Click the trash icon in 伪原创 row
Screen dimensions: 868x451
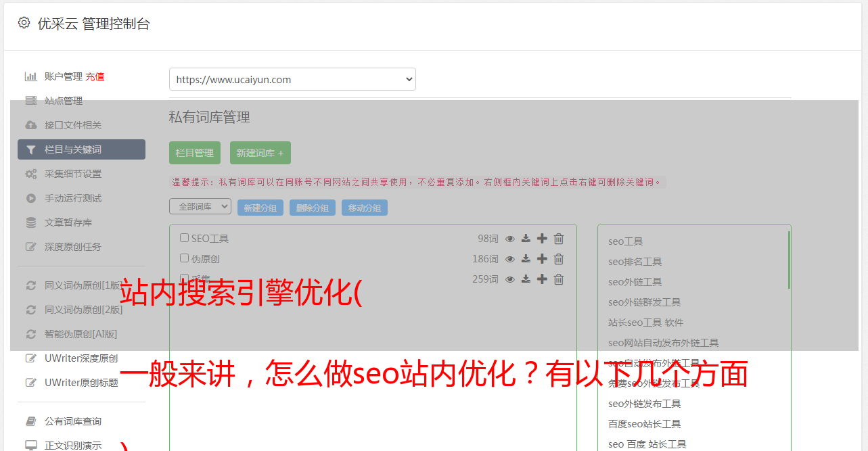click(559, 259)
